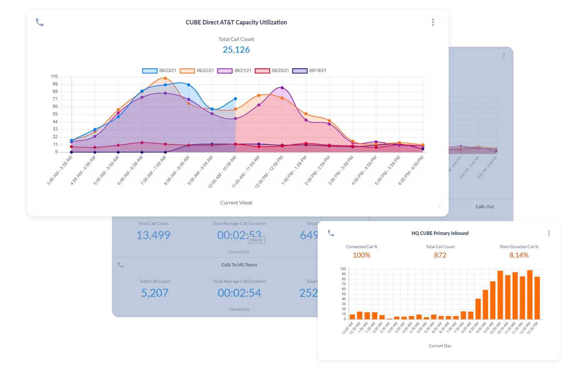Click the Short Duration Call % value 8.14%
The width and height of the screenshot is (588, 372).
pos(519,255)
